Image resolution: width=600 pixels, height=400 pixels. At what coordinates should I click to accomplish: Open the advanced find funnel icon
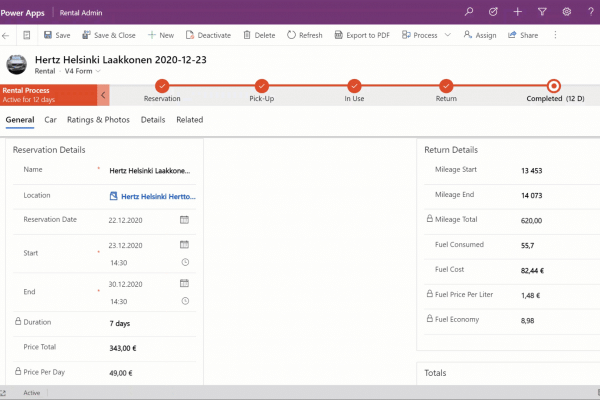coord(542,12)
